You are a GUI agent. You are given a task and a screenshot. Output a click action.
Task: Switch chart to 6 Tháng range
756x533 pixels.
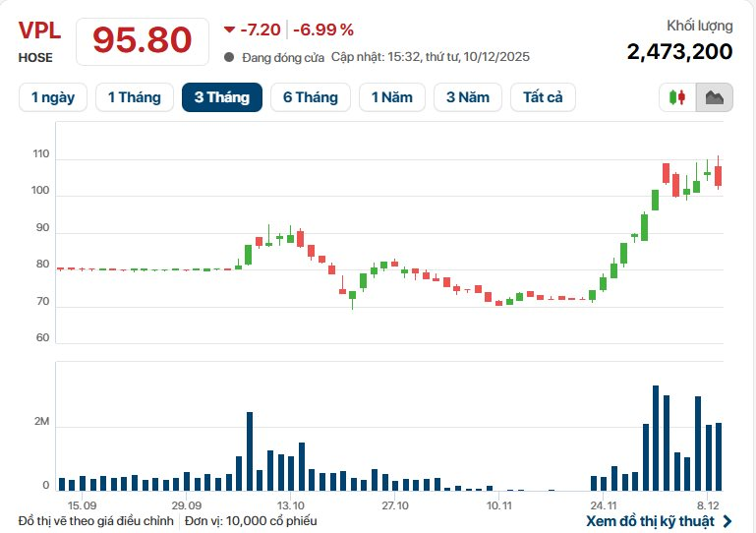(310, 97)
